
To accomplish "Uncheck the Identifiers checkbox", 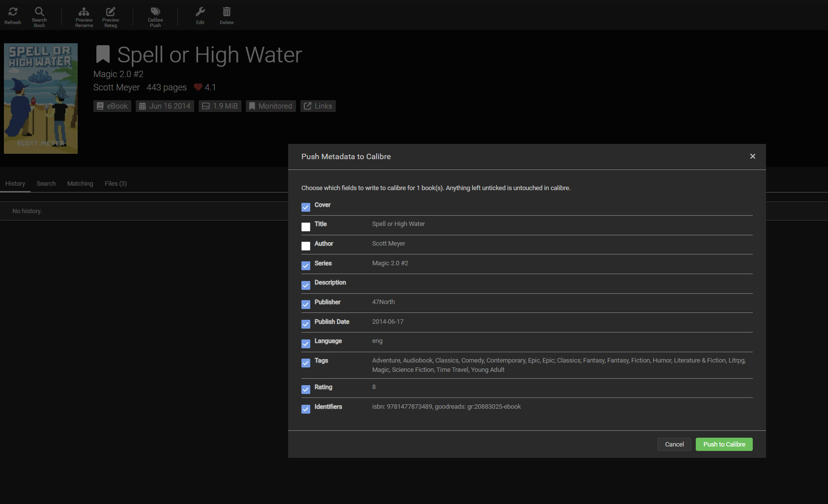I will click(x=306, y=409).
